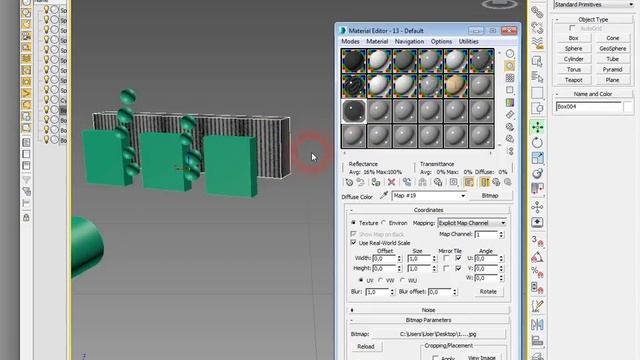This screenshot has width=640, height=360.
Task: Click the Reload bitmap button
Action: point(366,347)
